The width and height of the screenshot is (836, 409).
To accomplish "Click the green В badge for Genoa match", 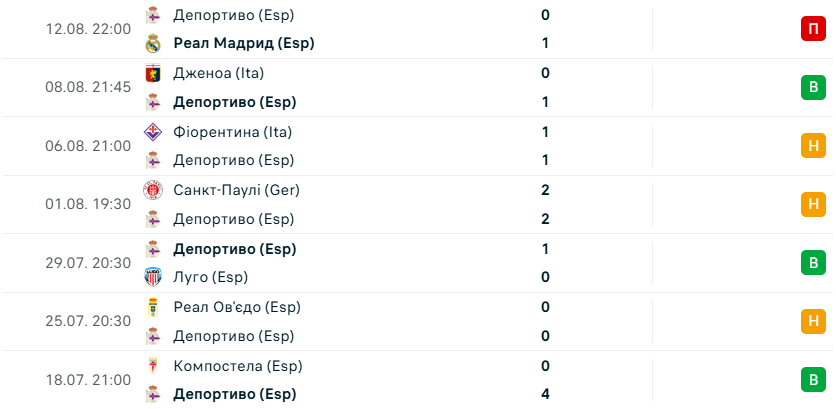I will [x=813, y=87].
